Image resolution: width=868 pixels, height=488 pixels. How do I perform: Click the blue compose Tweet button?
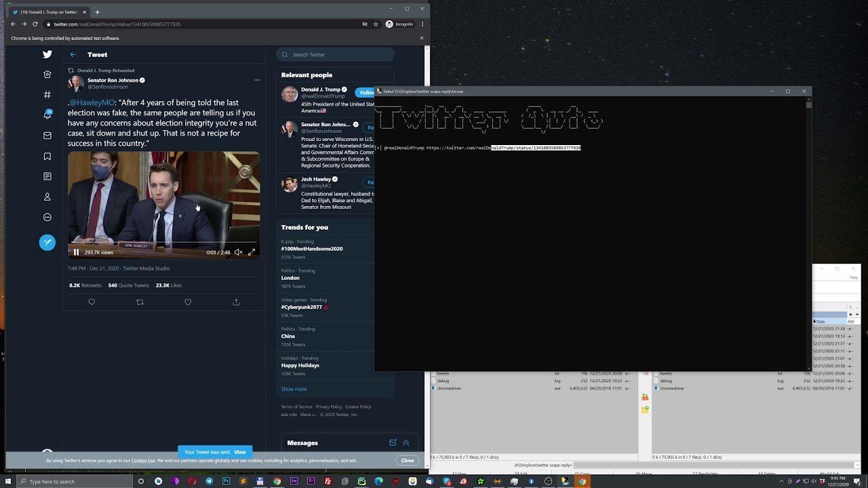[47, 242]
